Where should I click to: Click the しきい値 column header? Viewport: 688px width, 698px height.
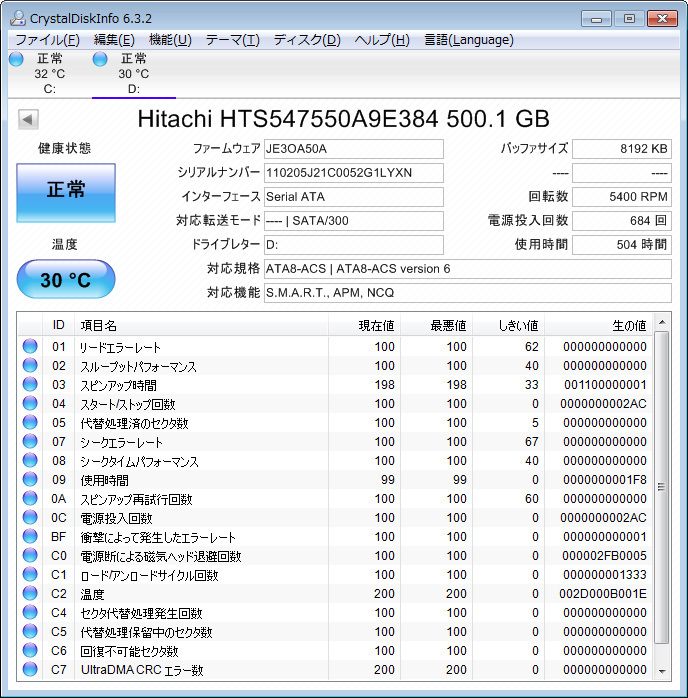[508, 325]
